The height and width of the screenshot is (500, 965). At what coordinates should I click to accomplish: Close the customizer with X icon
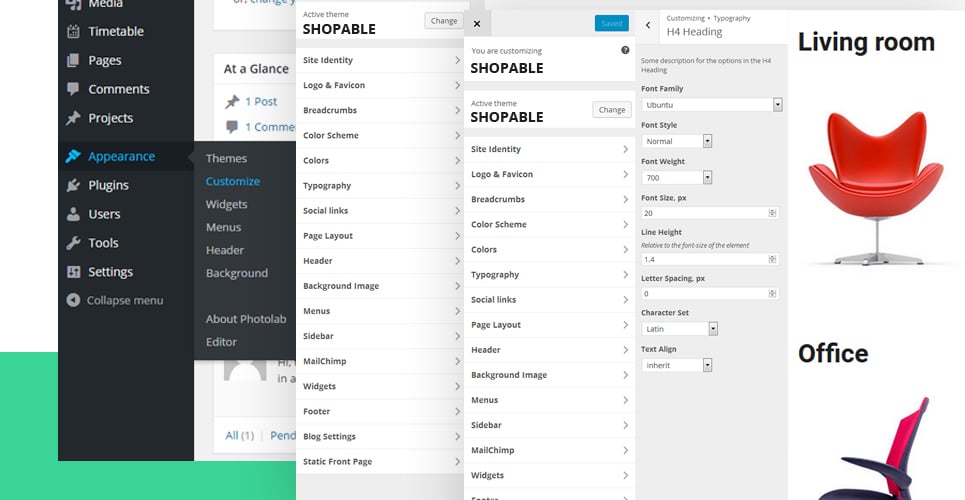[477, 23]
